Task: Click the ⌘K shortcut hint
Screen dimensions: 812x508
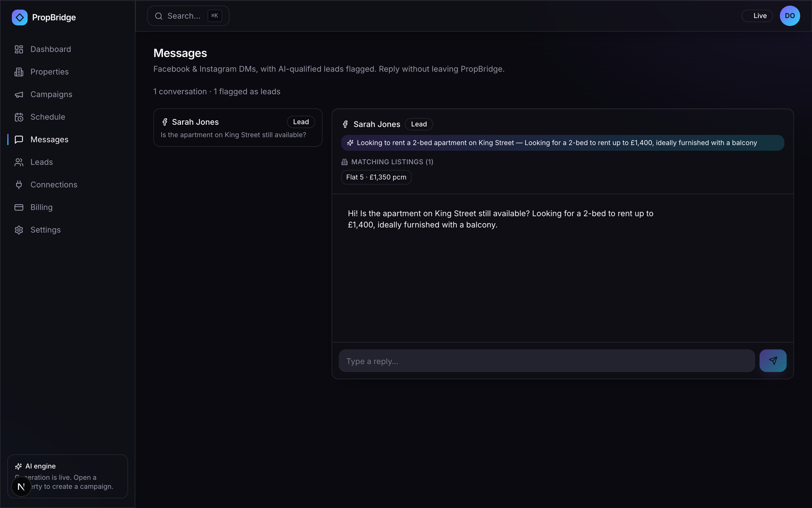Action: click(x=215, y=16)
